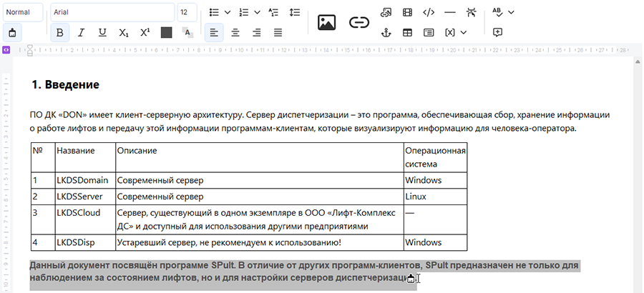Click table cell 'LKDSDisp'
Screen dimensions: 644x293
coord(85,242)
